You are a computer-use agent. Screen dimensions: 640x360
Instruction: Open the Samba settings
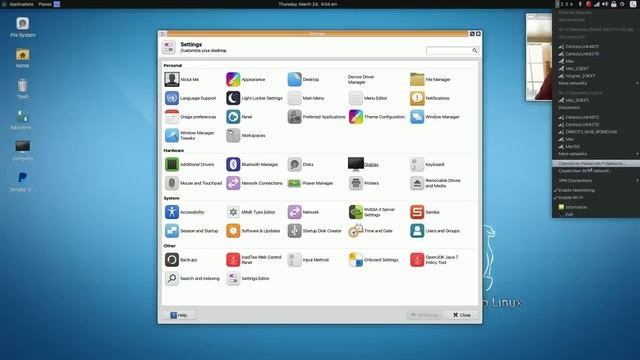tap(424, 212)
